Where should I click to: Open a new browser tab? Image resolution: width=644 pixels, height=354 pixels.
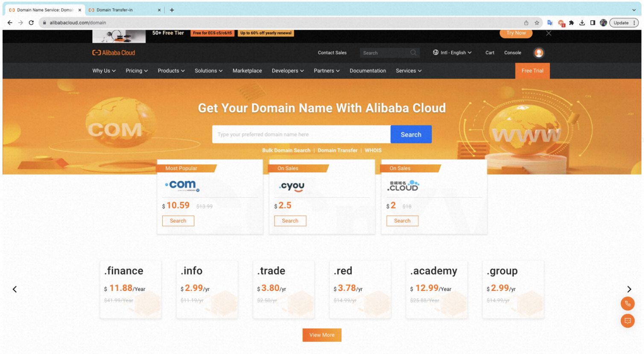click(172, 10)
